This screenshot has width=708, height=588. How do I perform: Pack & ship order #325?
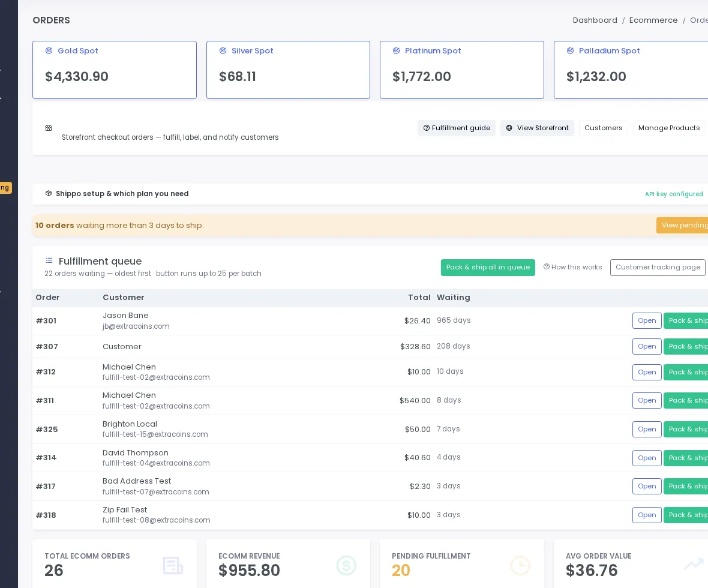pyautogui.click(x=686, y=429)
